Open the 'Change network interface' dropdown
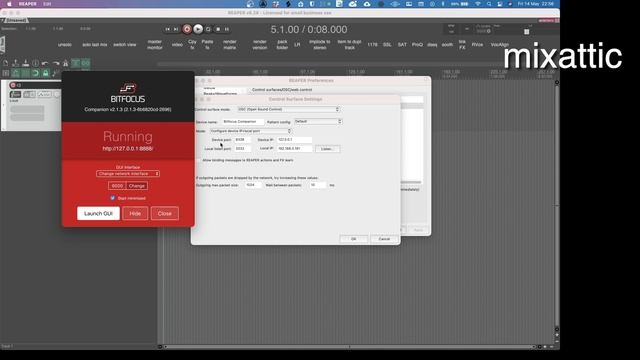This screenshot has height=360, width=640. click(128, 173)
